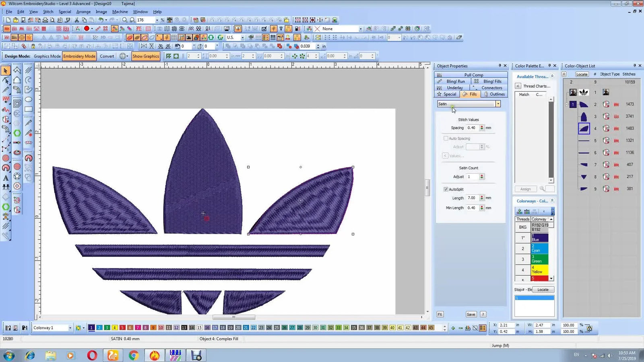Click the Spacing value field
The height and width of the screenshot is (362, 644).
[472, 128]
